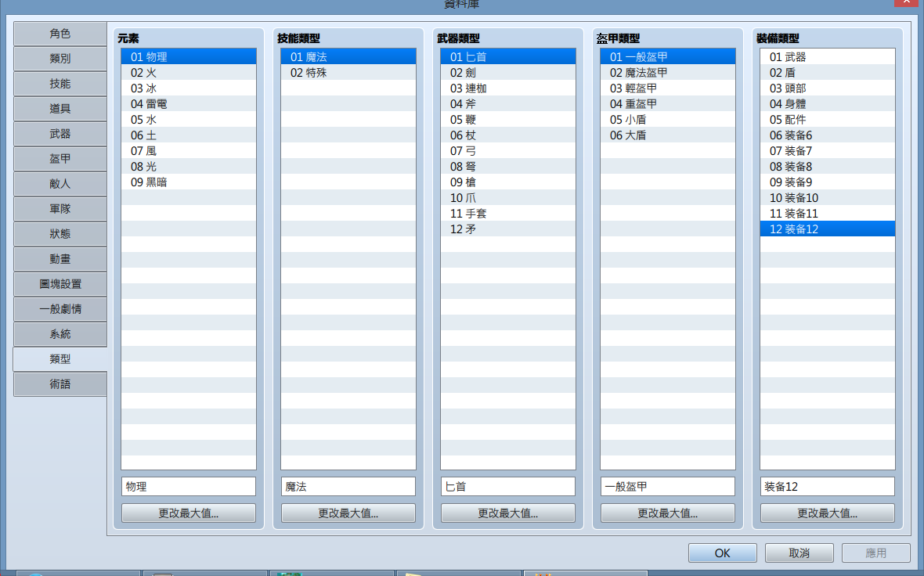Select weapon type 01 匕首

tap(508, 56)
